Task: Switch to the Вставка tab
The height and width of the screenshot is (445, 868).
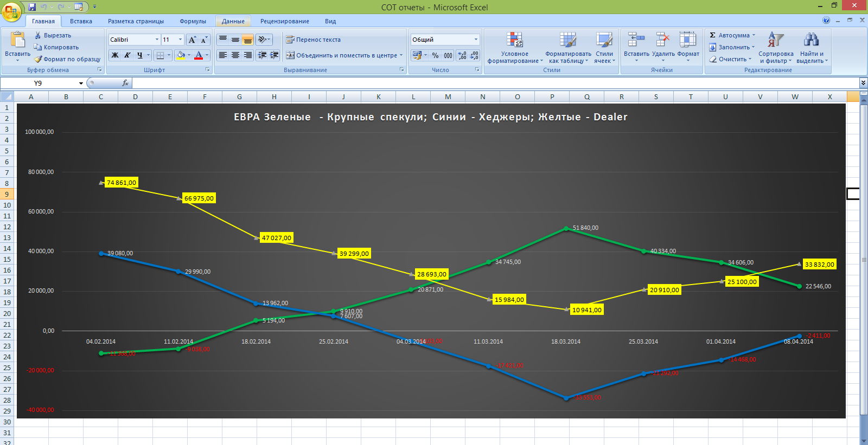Action: (x=81, y=21)
